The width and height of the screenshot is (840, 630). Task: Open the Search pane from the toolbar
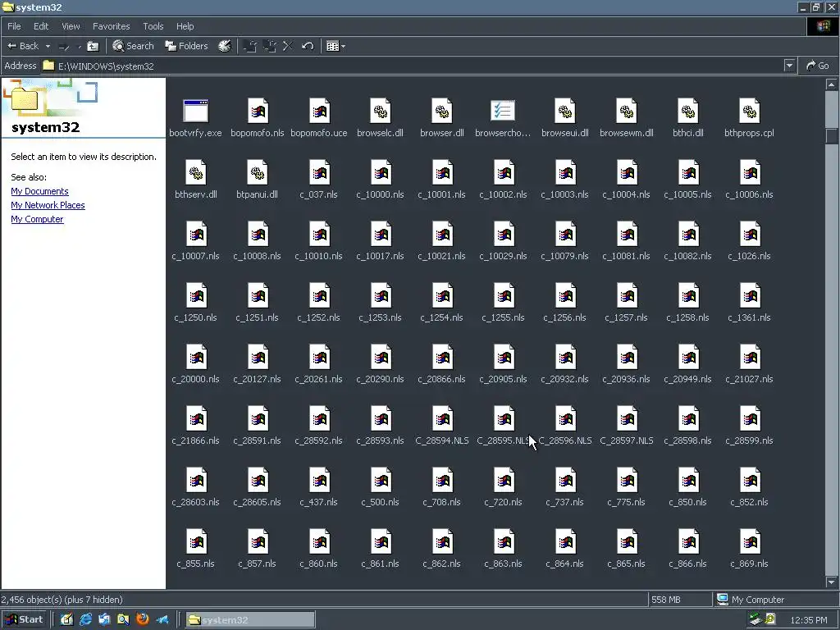[134, 46]
